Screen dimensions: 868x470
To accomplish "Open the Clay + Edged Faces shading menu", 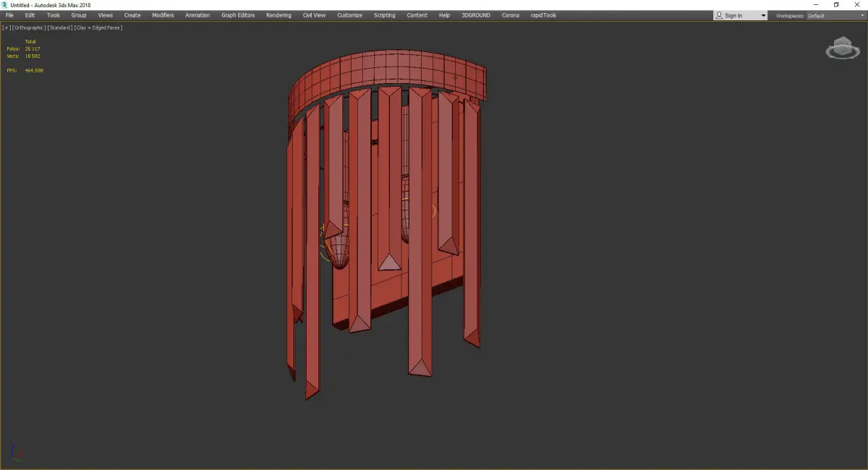I will click(x=98, y=27).
